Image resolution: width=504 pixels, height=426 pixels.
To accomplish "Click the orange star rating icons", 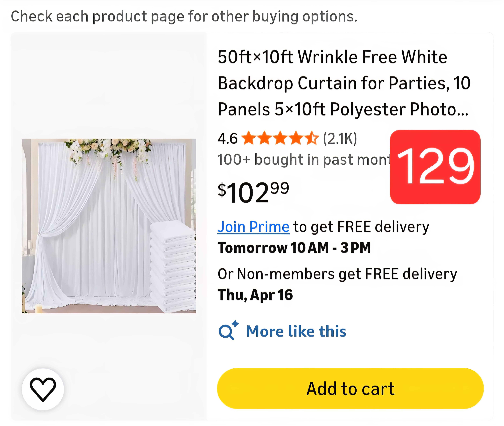I will [280, 138].
